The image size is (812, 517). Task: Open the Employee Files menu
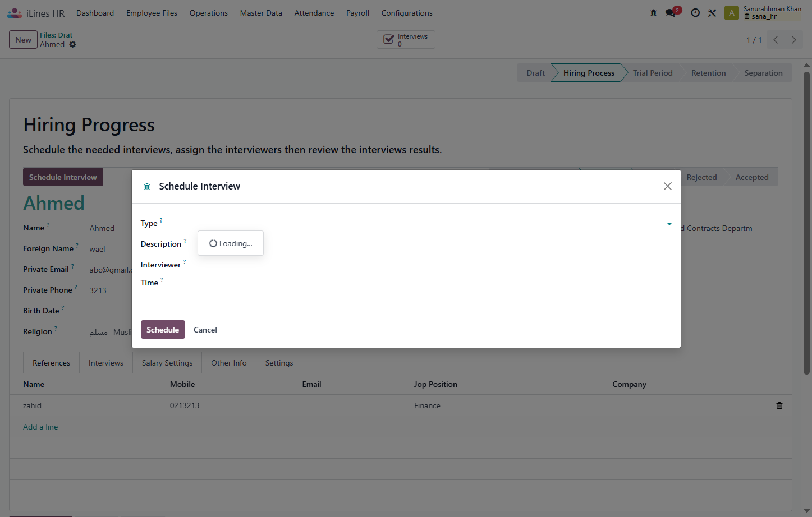click(152, 13)
